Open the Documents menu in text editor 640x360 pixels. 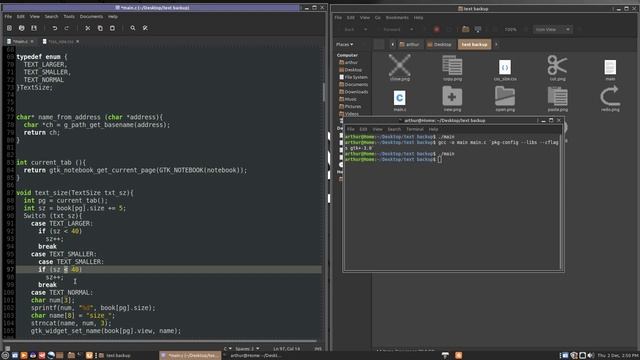click(x=91, y=17)
